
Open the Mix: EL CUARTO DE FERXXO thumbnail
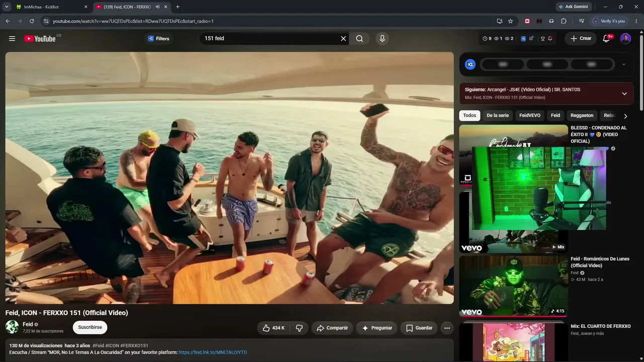point(513,342)
